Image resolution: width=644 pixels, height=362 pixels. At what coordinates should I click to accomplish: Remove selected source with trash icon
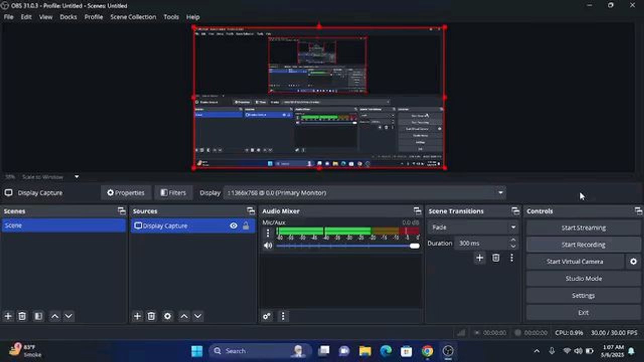point(151,316)
